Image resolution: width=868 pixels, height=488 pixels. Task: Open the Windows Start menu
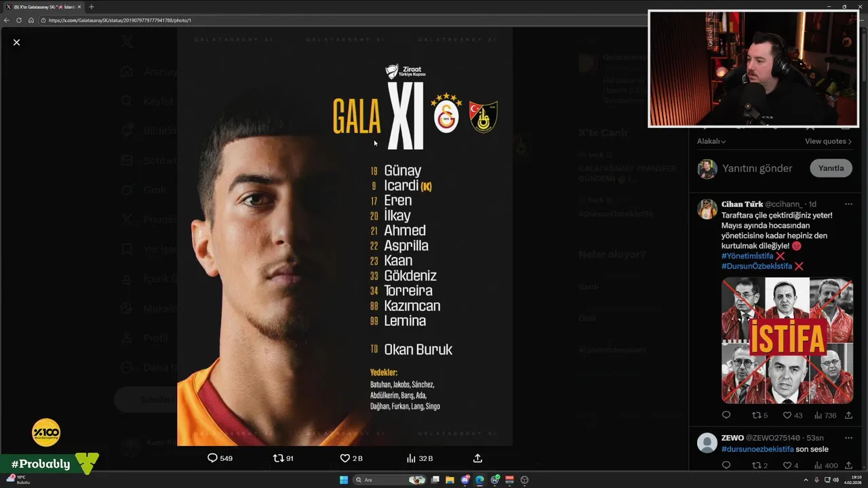(344, 480)
